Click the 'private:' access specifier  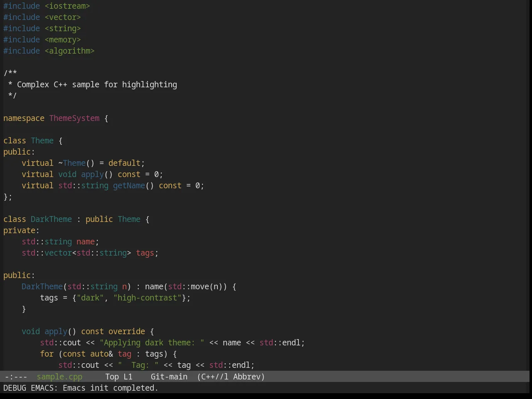coord(21,230)
